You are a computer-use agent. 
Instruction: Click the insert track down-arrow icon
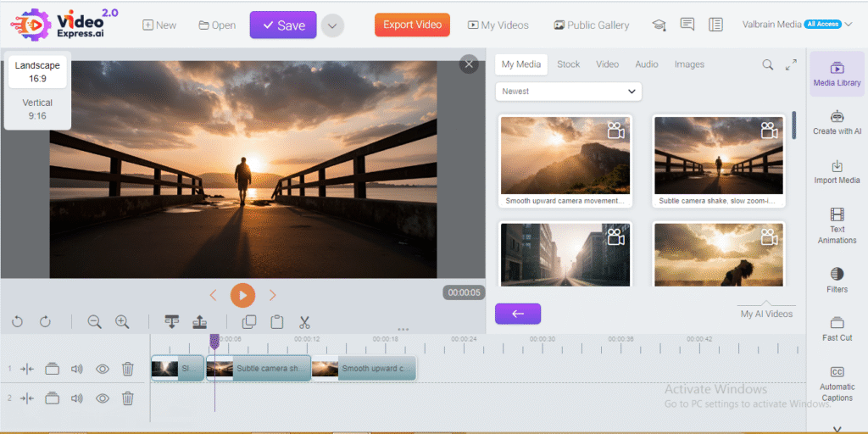point(172,321)
